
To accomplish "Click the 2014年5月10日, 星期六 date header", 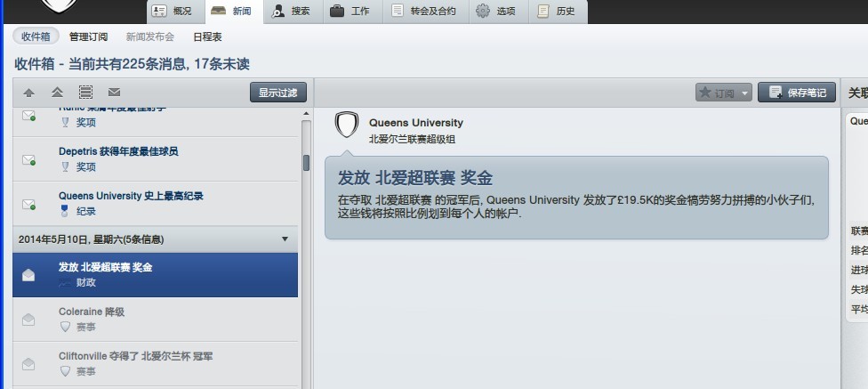I will (x=155, y=239).
